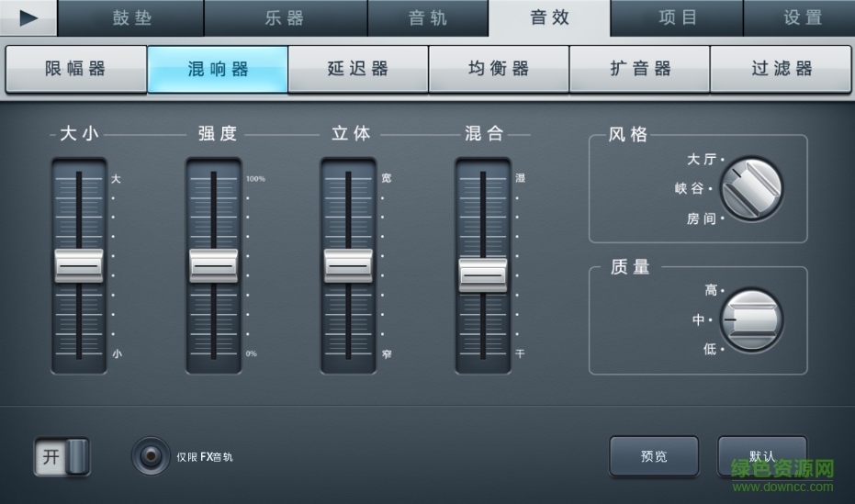855x504 pixels.
Task: Click the 混合 mix slider handle
Action: (x=483, y=274)
